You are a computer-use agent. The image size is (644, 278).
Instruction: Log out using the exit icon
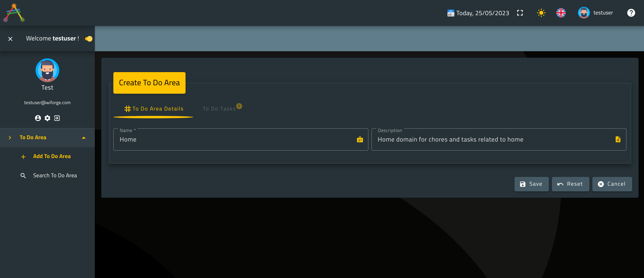[x=57, y=118]
